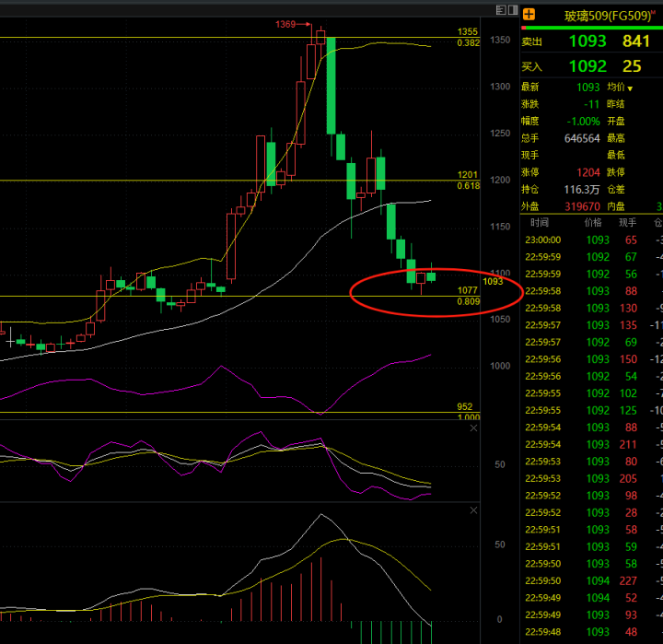Toggle the split-column panel layout icon
Viewport: 663px width, 644px height.
click(513, 10)
